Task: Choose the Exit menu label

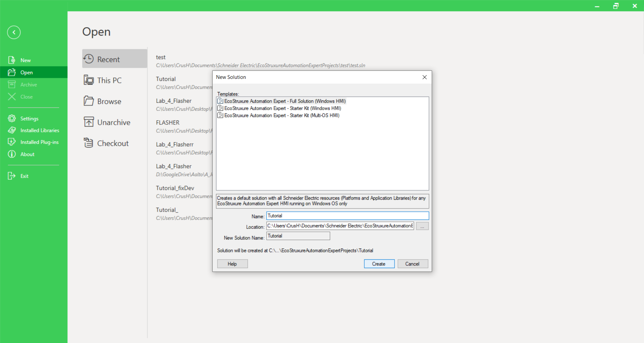Action: pyautogui.click(x=24, y=176)
